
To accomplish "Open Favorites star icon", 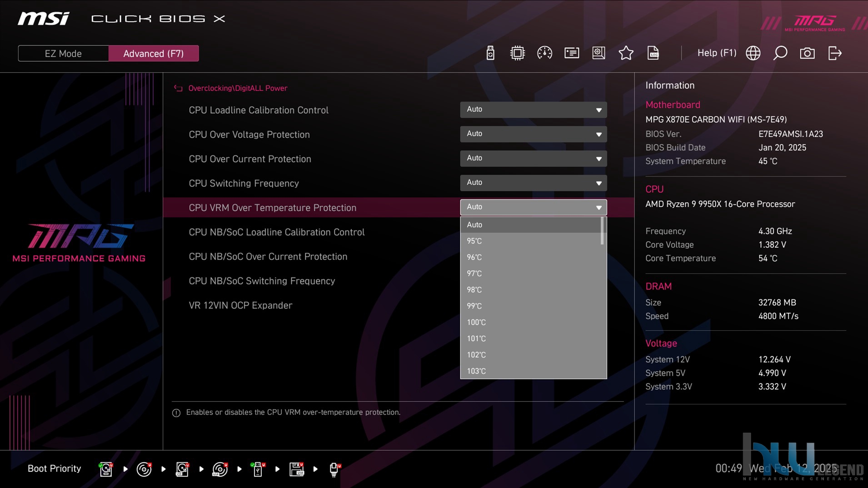I will [x=626, y=53].
